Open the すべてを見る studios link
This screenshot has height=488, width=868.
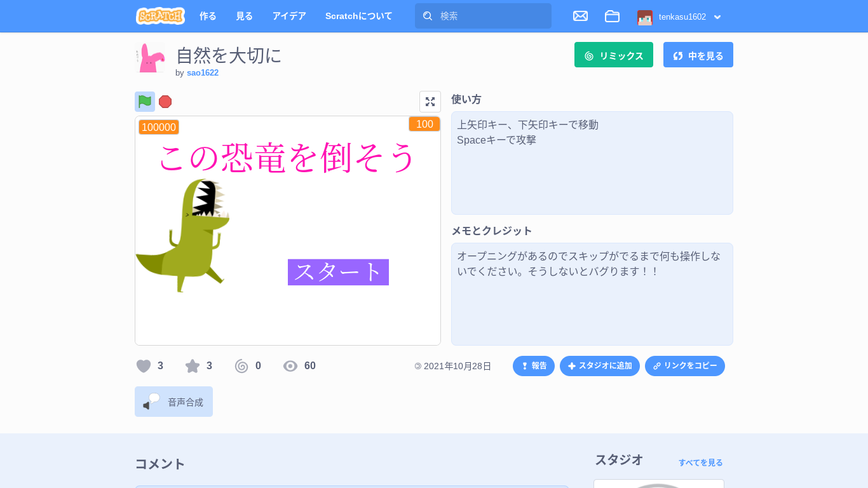coord(700,463)
